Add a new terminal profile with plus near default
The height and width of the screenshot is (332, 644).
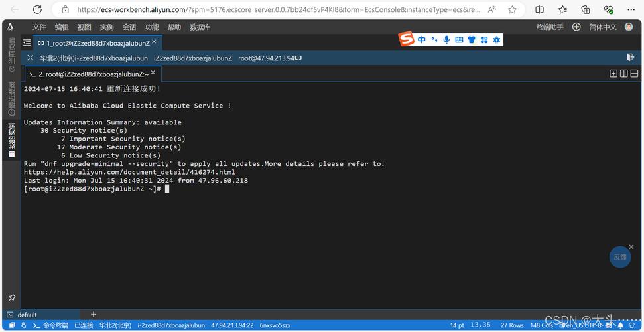pos(94,314)
